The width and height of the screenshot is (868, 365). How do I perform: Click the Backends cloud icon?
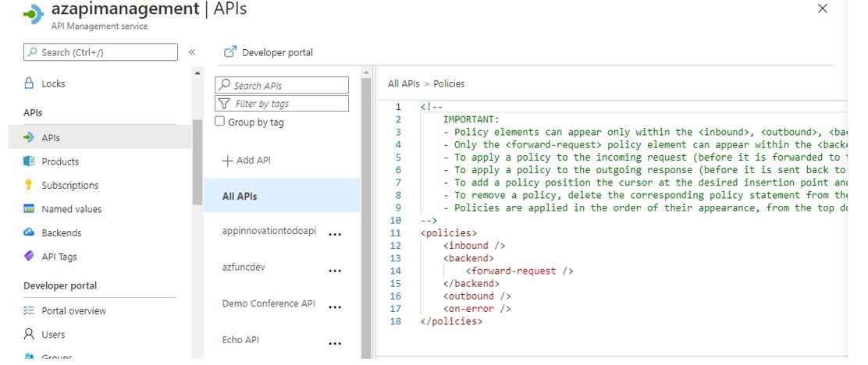(x=29, y=232)
